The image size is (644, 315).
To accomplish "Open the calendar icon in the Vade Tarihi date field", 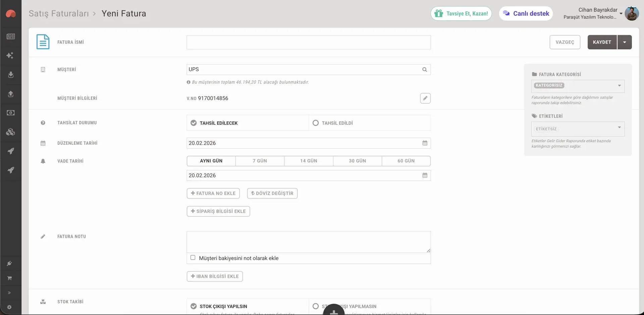I will (x=425, y=175).
